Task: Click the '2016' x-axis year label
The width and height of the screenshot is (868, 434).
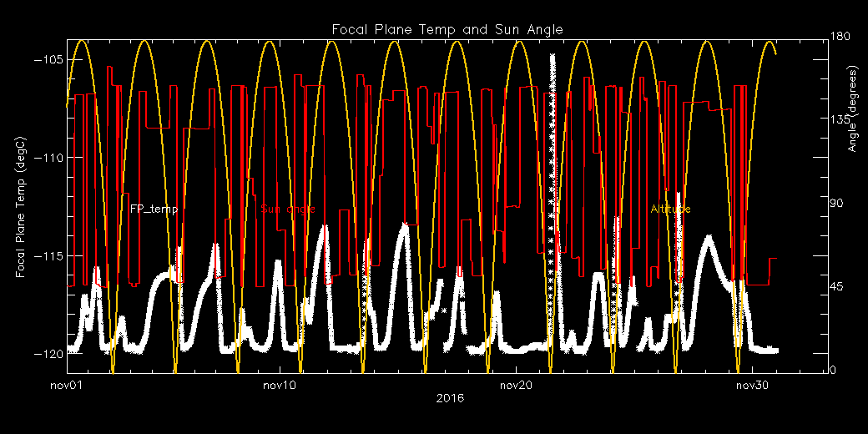Action: click(x=450, y=398)
